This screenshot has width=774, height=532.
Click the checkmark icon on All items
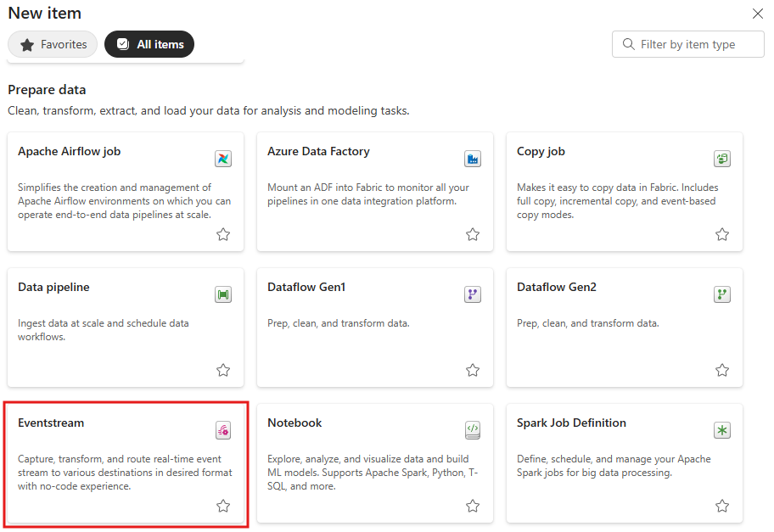tap(123, 44)
